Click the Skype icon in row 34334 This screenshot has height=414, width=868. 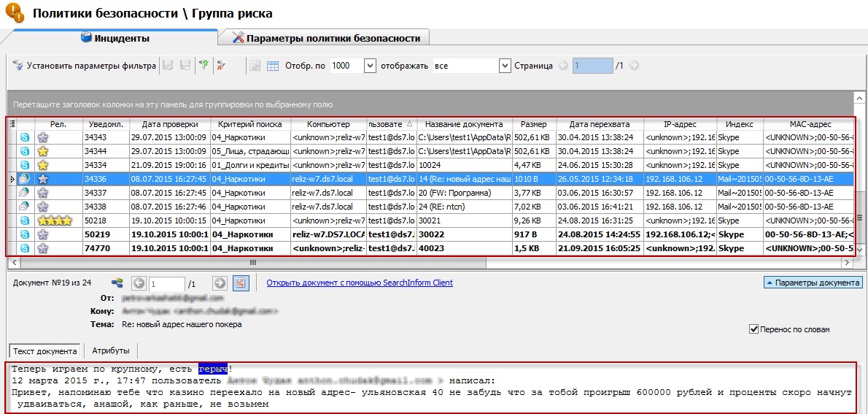click(25, 164)
